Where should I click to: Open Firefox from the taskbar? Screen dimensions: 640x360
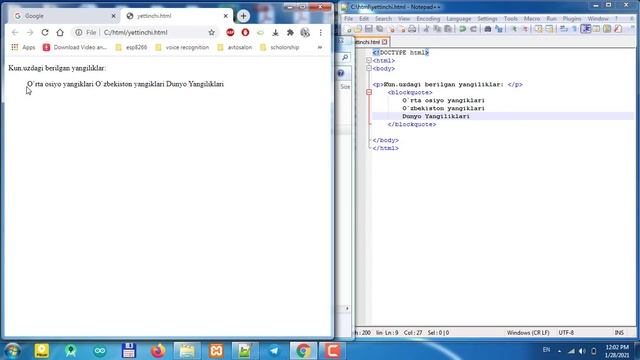click(x=158, y=351)
